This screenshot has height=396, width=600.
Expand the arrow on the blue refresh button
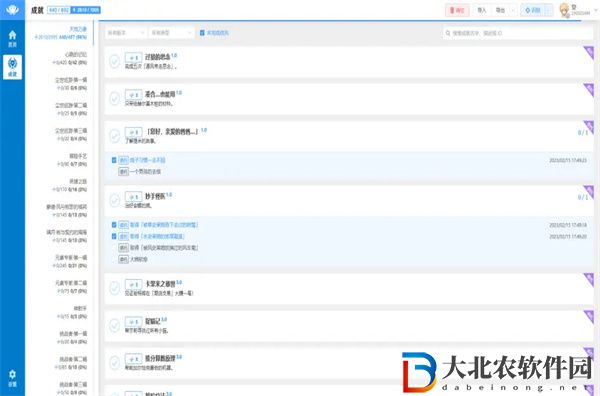(549, 10)
